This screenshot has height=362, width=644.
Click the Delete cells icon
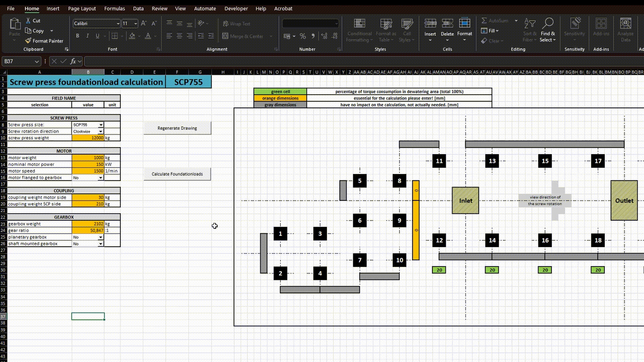click(x=447, y=23)
